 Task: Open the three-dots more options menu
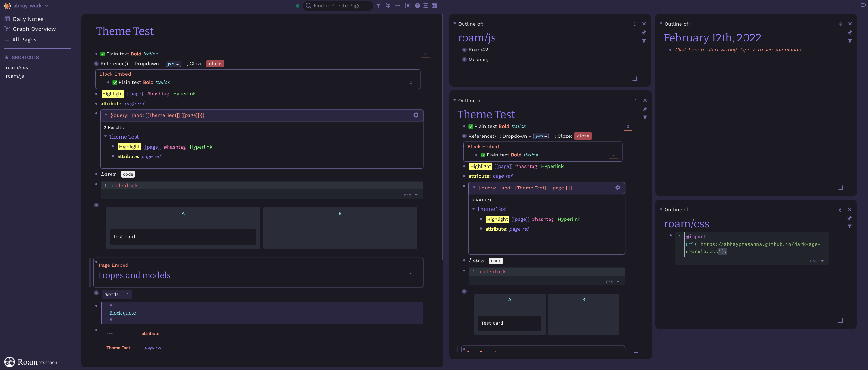(x=398, y=6)
